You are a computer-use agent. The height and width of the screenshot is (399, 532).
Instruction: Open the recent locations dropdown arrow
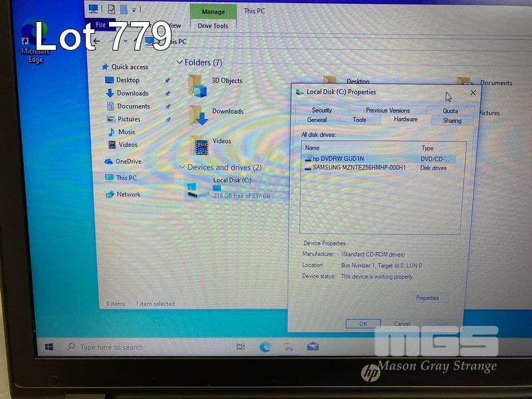tap(126, 41)
